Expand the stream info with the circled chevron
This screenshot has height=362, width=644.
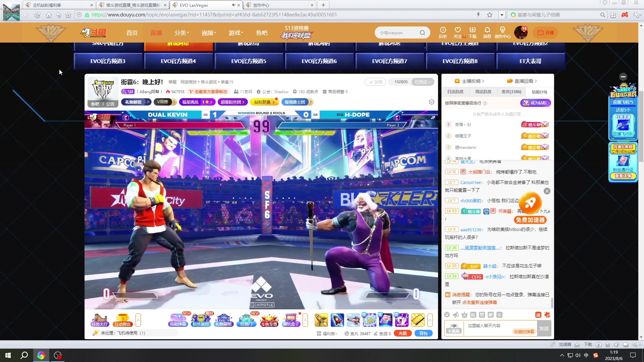click(x=432, y=102)
